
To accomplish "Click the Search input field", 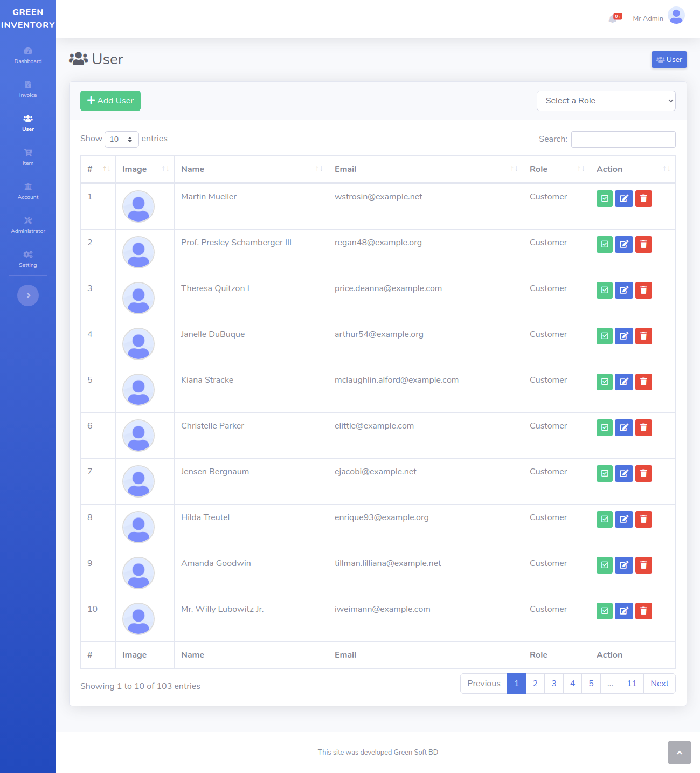I will pos(623,139).
